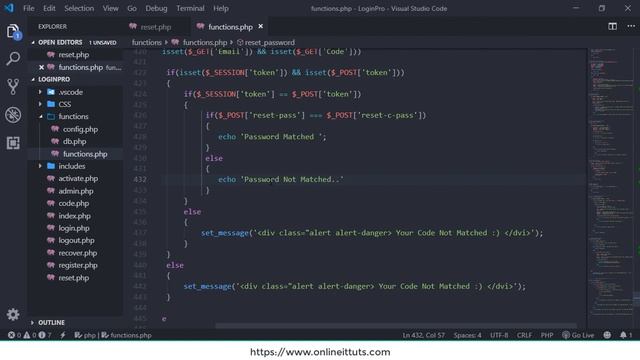Screen dimensions: 640x360
Task: Open the editor More Actions ellipsis
Action: (631, 27)
